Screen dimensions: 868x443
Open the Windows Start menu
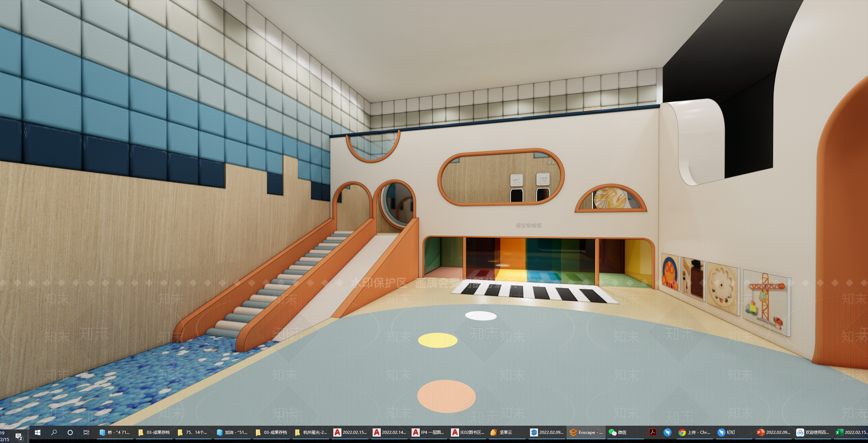pyautogui.click(x=37, y=433)
